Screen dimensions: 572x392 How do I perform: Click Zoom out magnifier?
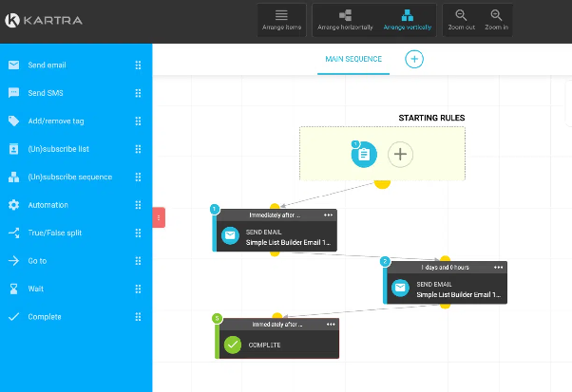tap(461, 20)
